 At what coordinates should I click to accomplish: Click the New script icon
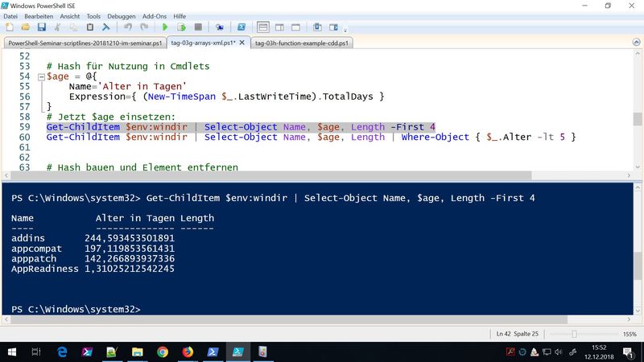tap(9, 27)
